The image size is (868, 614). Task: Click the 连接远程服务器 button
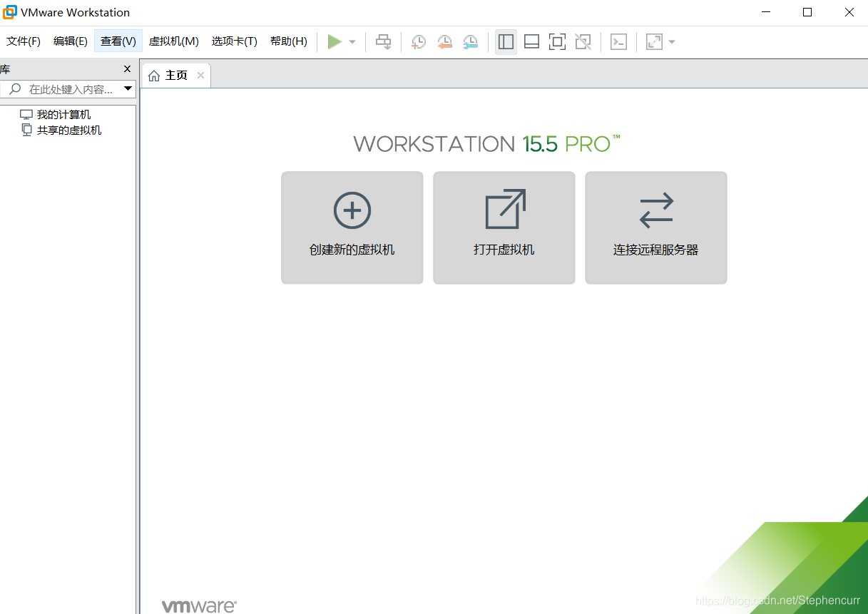[656, 227]
